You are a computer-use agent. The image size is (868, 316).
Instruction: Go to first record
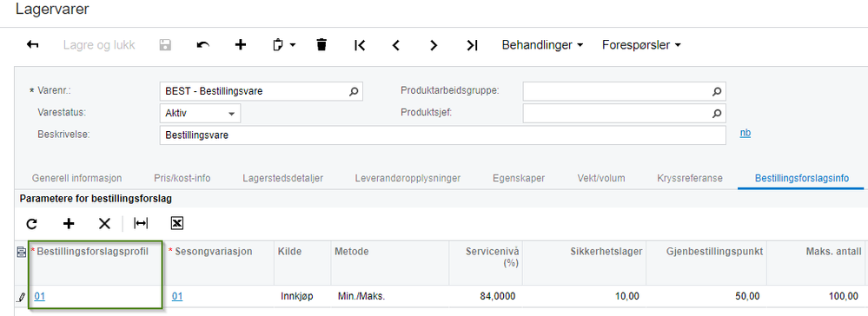(360, 45)
